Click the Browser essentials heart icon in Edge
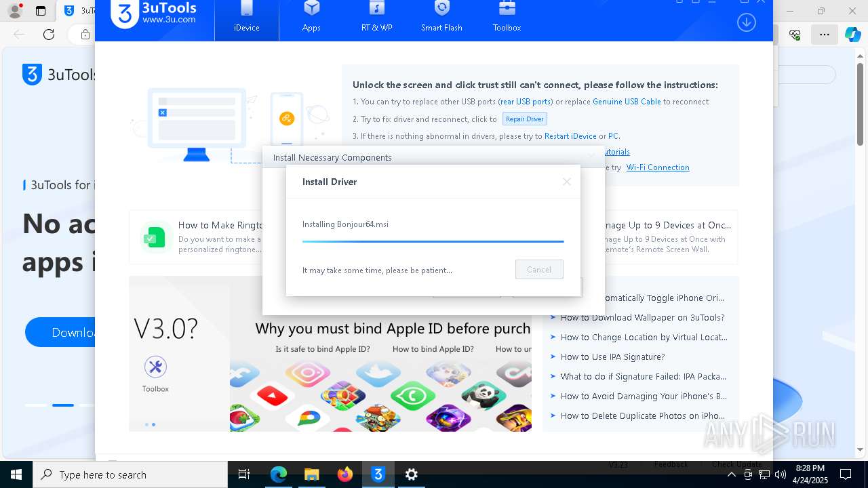Screen dimensions: 868x488 pyautogui.click(x=795, y=35)
